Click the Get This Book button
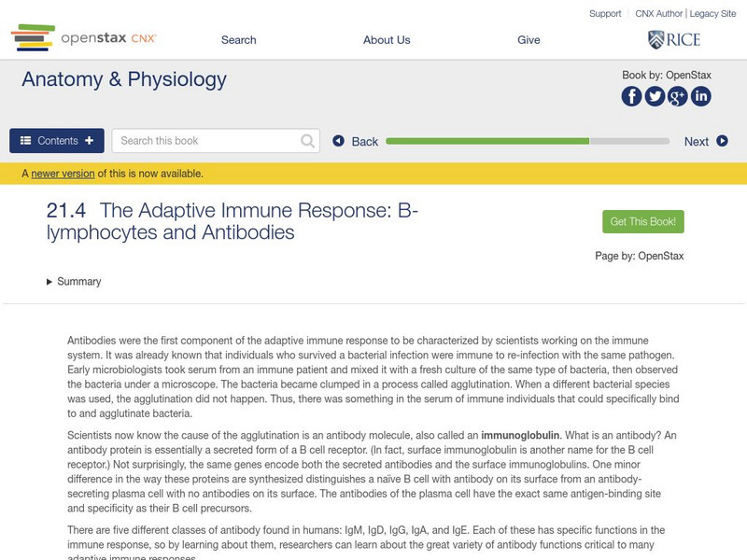The image size is (747, 560). tap(643, 222)
